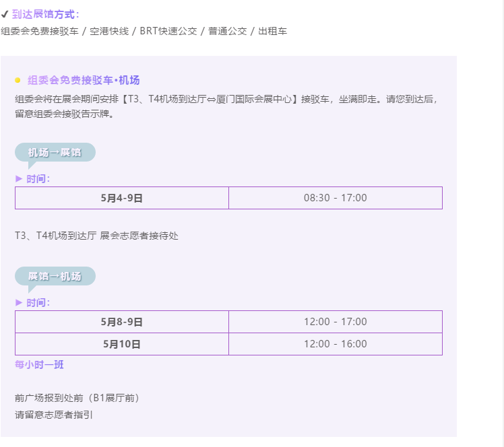Click the checkmark icon beside 到达展馆方式

(5, 14)
